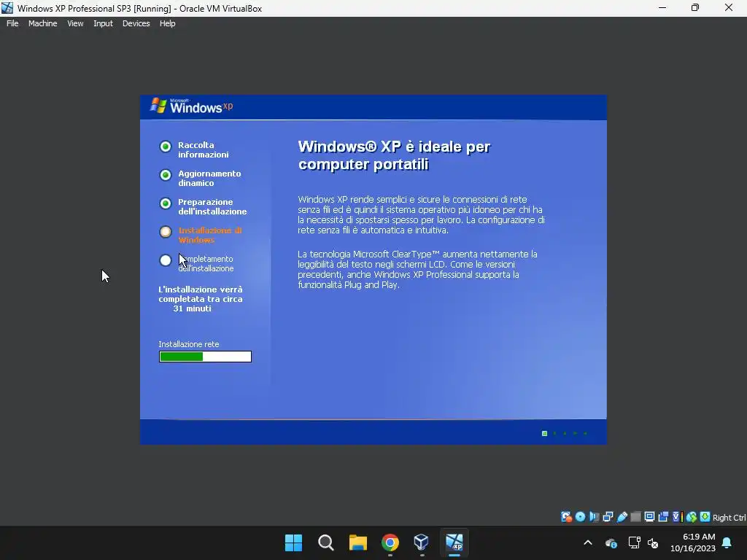
Task: Select the Completamento dell'installazione step indicator
Action: pyautogui.click(x=166, y=260)
